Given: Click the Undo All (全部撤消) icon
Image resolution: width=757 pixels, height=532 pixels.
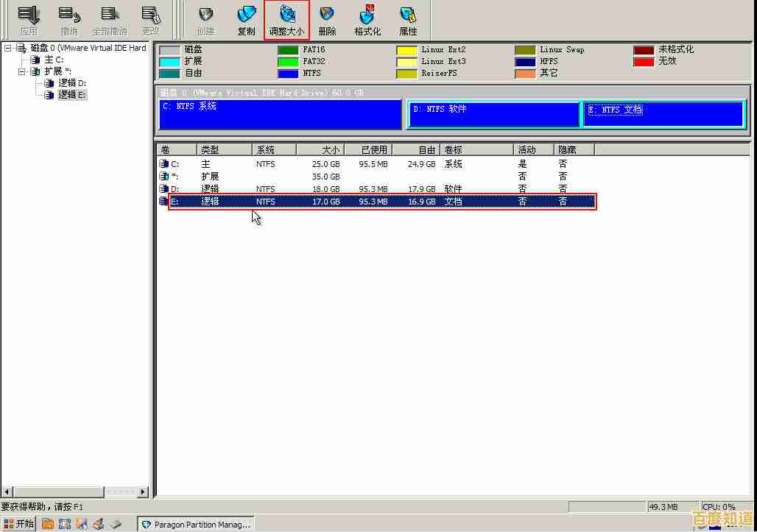Looking at the screenshot, I should (110, 20).
